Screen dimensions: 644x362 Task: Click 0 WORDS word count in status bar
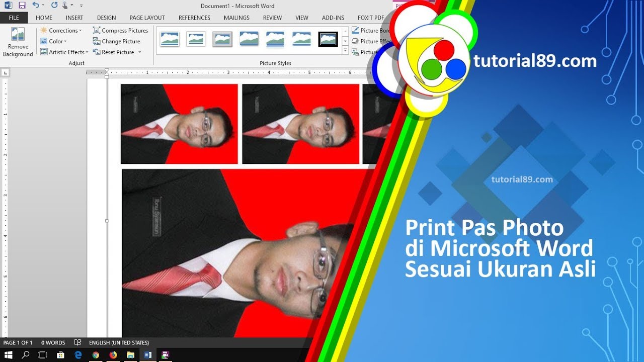[x=53, y=342]
